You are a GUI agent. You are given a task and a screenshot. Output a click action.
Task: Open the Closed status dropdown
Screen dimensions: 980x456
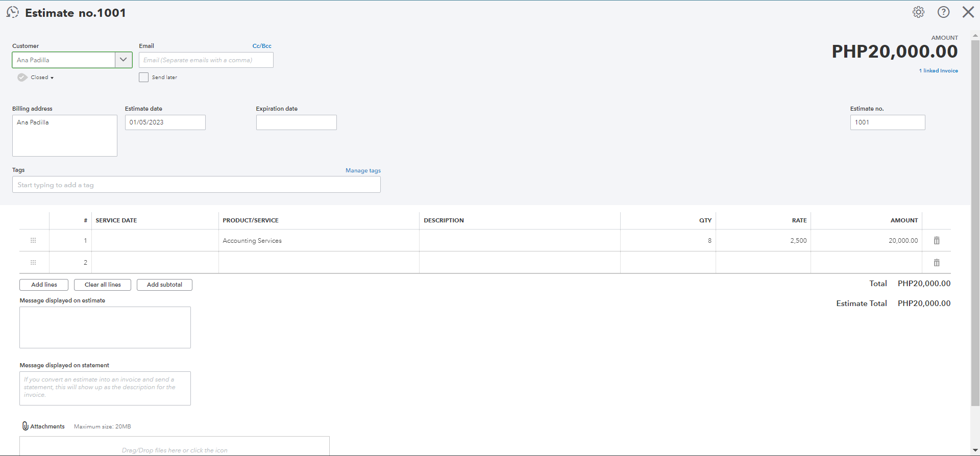pyautogui.click(x=42, y=78)
